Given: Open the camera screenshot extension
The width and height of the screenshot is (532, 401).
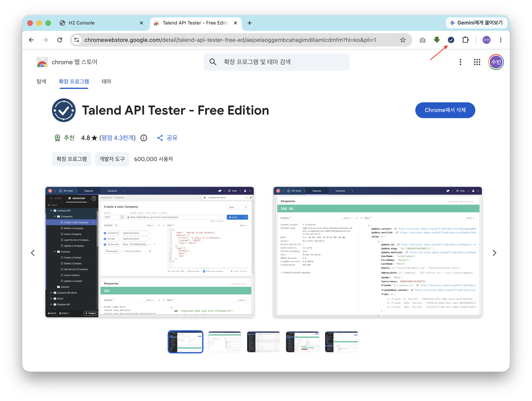Looking at the screenshot, I should pos(422,40).
